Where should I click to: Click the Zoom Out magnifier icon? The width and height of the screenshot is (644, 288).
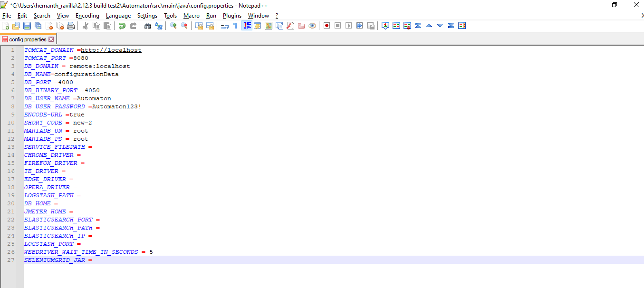tap(184, 26)
